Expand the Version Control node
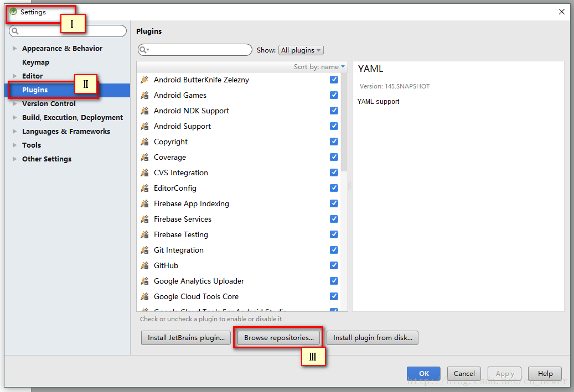The height and width of the screenshot is (392, 574). 14,104
